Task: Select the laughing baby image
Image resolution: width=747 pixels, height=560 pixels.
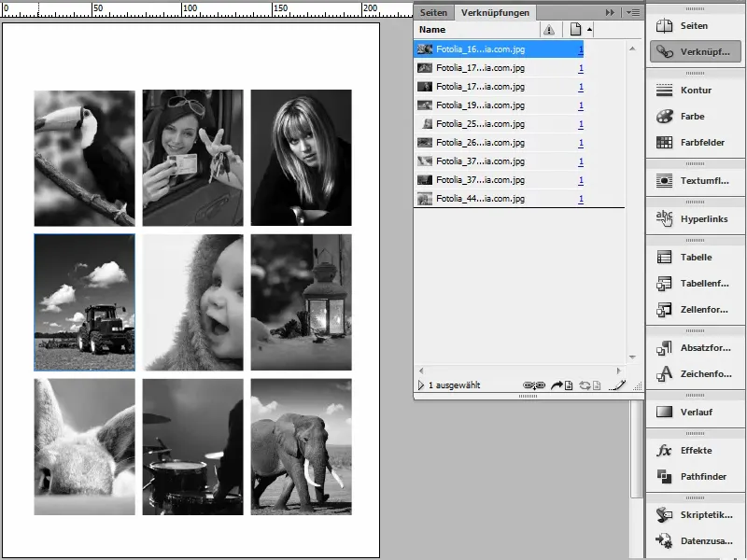Action: 193,302
